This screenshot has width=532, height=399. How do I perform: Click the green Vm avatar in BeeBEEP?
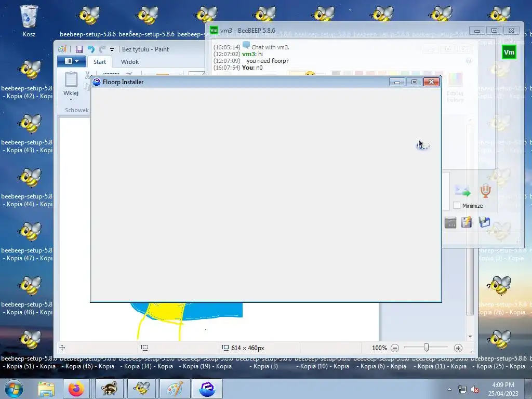click(509, 52)
